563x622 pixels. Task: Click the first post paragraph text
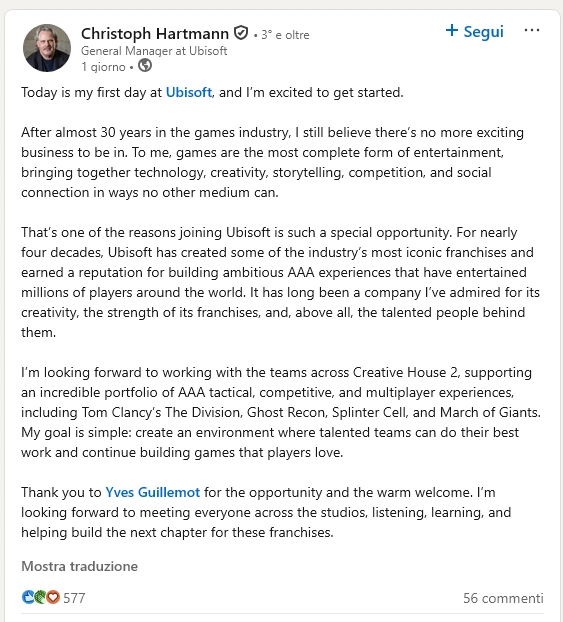pyautogui.click(x=212, y=92)
